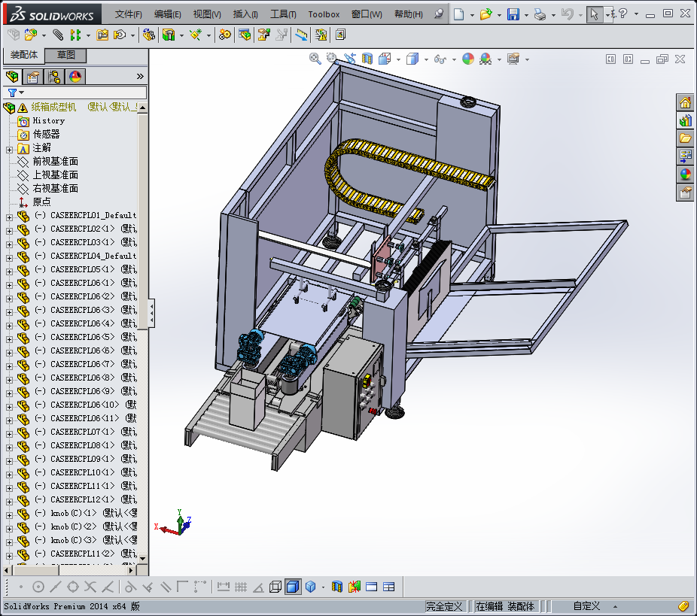The height and width of the screenshot is (616, 697).
Task: Click the Previous View icon
Action: point(350,59)
